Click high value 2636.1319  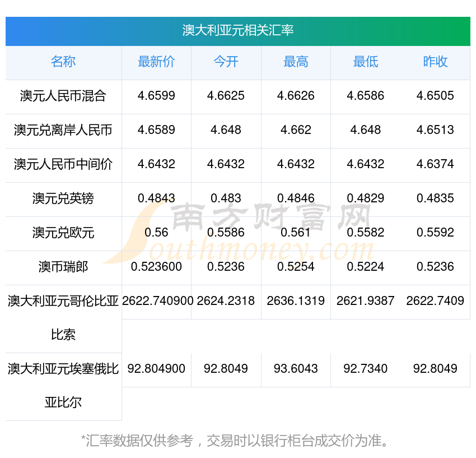coord(296,301)
